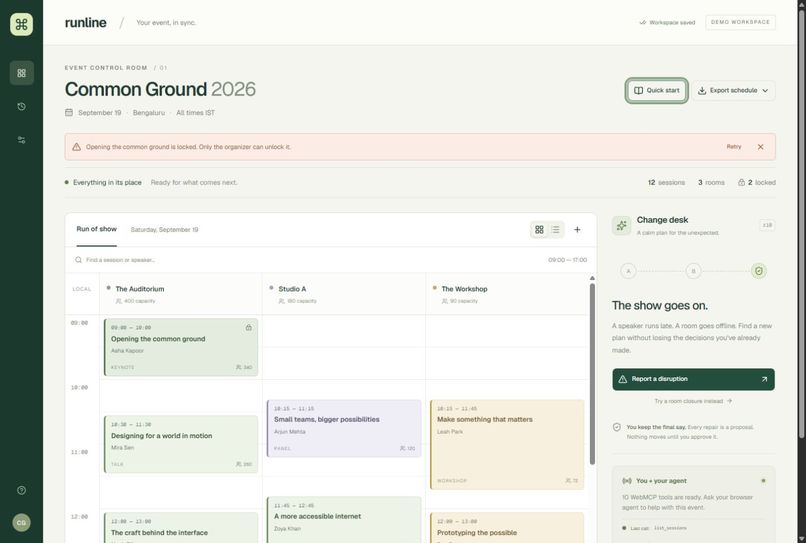Select step A in Change desk stepper
This screenshot has width=806, height=543.
[628, 271]
